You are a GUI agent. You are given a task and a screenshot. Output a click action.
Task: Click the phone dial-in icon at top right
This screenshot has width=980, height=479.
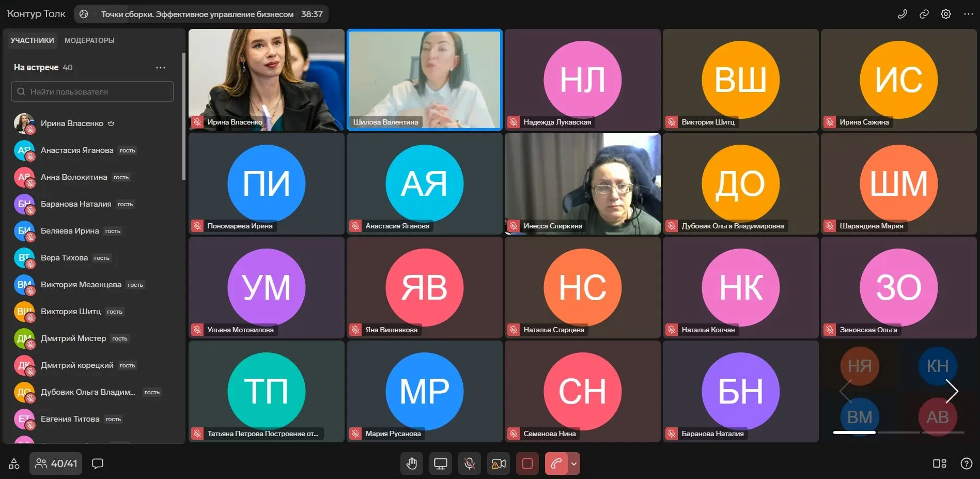(903, 14)
